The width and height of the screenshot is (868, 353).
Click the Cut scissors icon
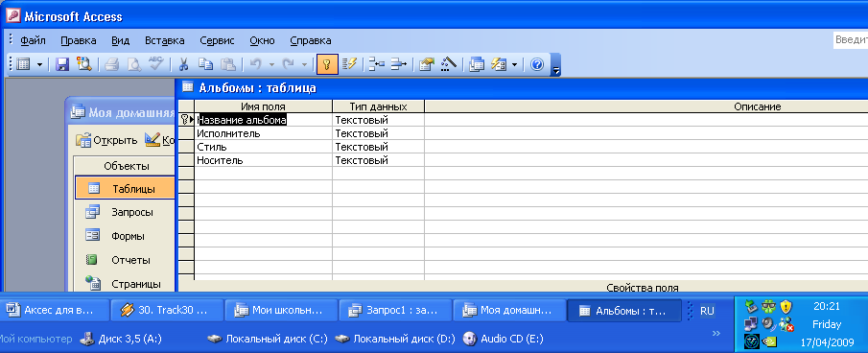pyautogui.click(x=184, y=64)
